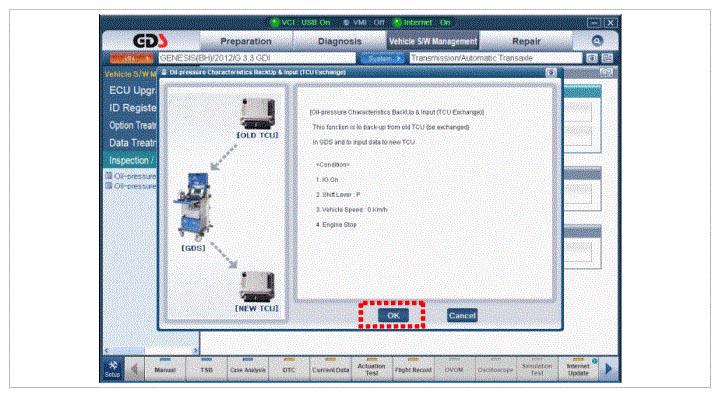The height and width of the screenshot is (397, 720).
Task: Open DVOM from the bottom toolbar
Action: tap(454, 369)
